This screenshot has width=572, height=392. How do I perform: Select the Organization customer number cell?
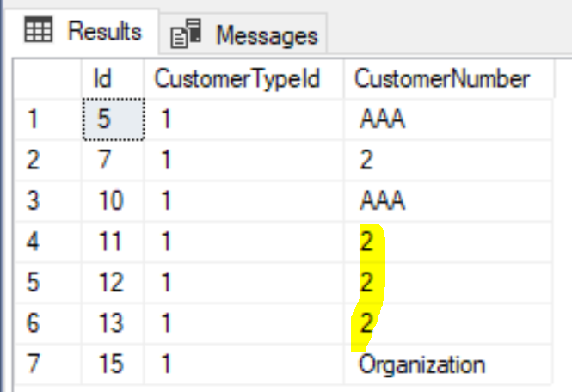[x=448, y=364]
